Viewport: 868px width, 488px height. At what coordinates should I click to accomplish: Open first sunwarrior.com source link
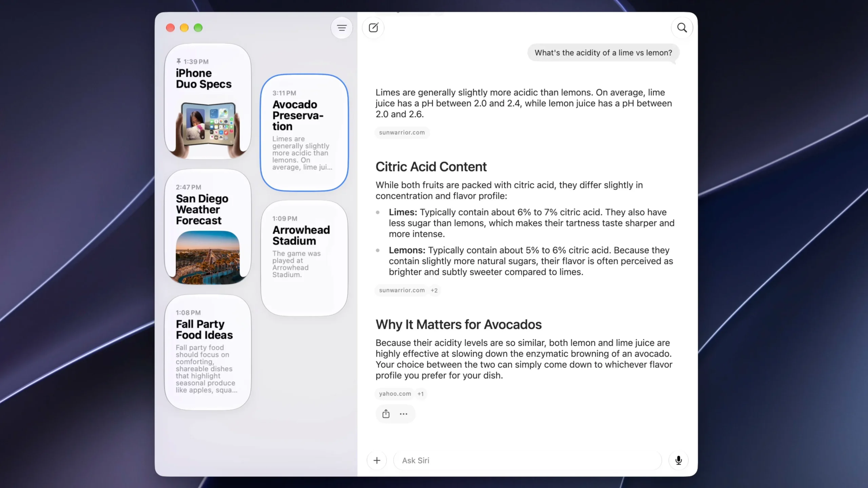(402, 133)
